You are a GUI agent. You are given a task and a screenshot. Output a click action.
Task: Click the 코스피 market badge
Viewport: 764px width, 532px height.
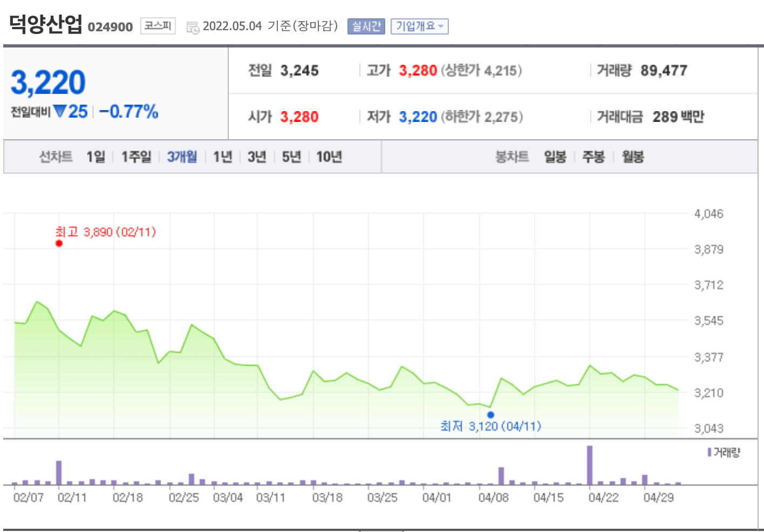pos(158,25)
